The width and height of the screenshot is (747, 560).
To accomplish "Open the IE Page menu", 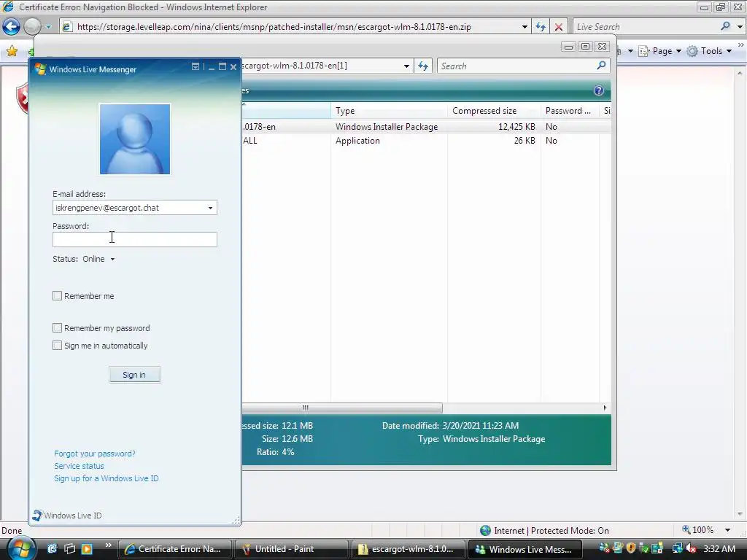I will pyautogui.click(x=659, y=51).
